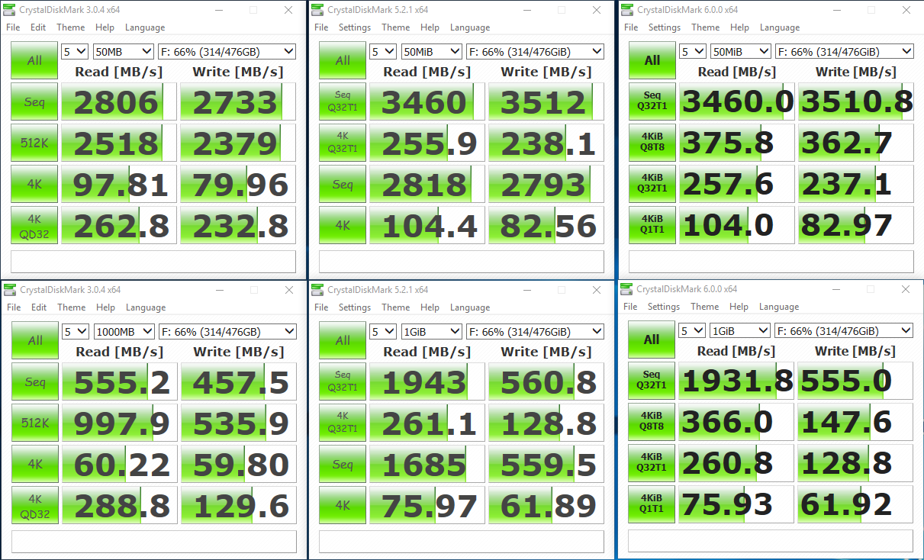Click status text box in 6.0.0 window, 1GiB
Image resolution: width=924 pixels, height=560 pixels.
pyautogui.click(x=771, y=541)
